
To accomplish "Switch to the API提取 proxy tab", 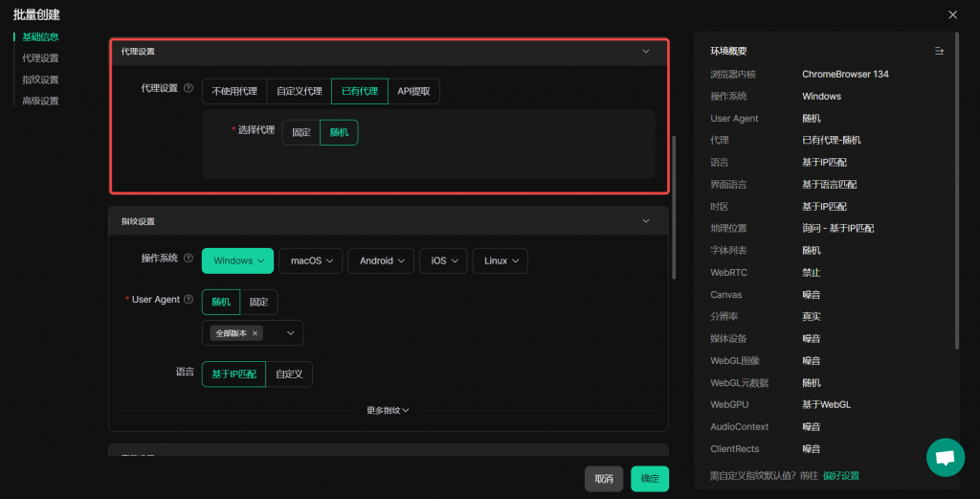I will pos(414,91).
